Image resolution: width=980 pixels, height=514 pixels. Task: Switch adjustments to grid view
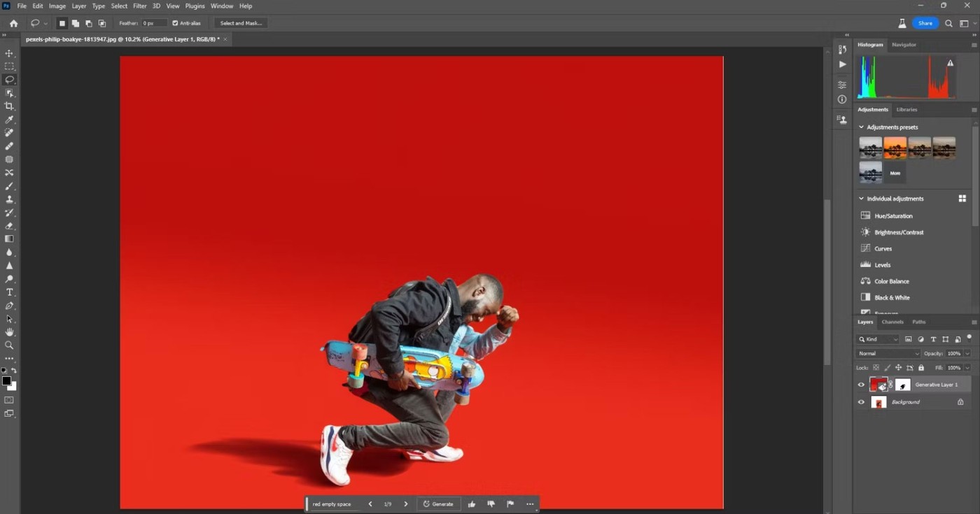pyautogui.click(x=962, y=199)
